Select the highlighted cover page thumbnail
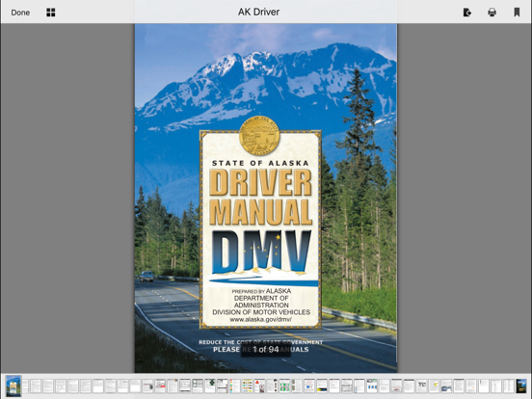The image size is (532, 399). tap(13, 386)
